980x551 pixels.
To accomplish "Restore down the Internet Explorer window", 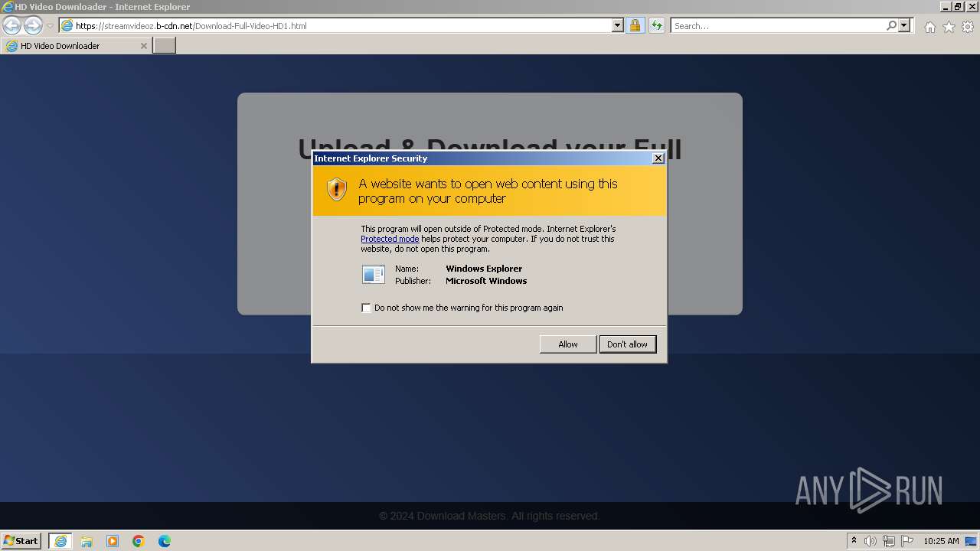I will coord(958,6).
